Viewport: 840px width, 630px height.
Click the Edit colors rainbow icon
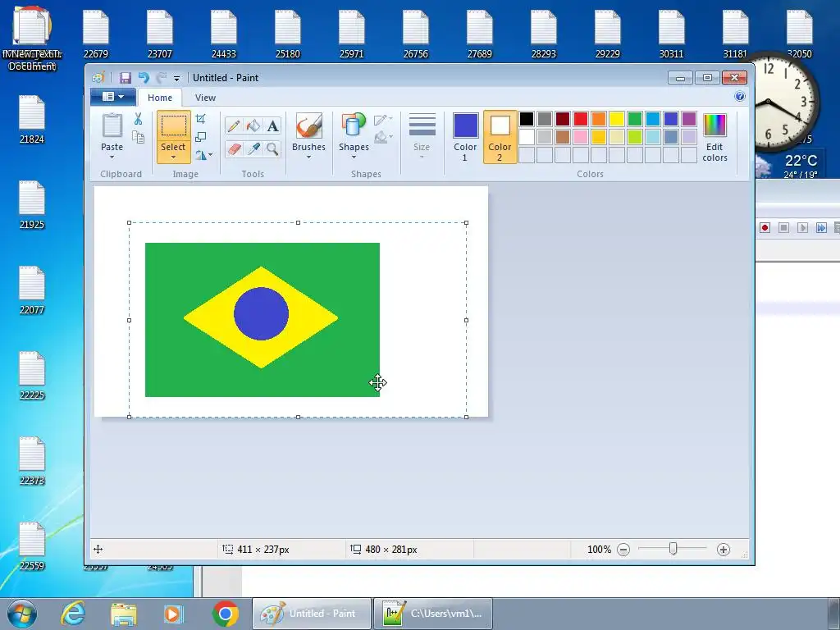click(714, 126)
